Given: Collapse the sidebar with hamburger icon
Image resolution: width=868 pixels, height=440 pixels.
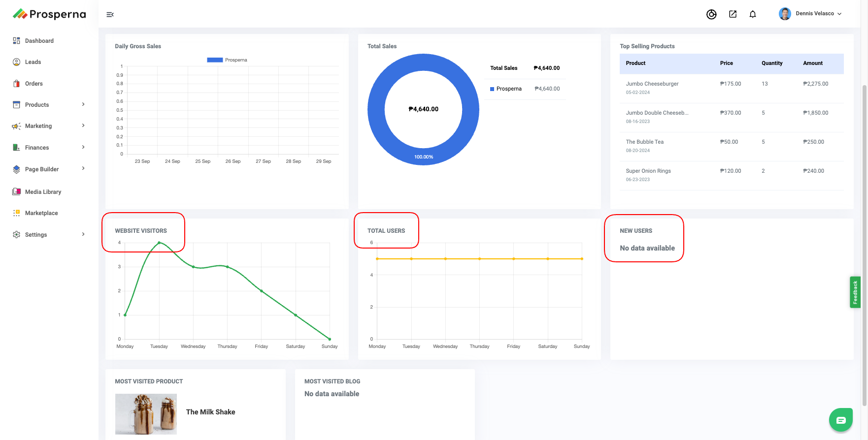Looking at the screenshot, I should click(x=110, y=15).
